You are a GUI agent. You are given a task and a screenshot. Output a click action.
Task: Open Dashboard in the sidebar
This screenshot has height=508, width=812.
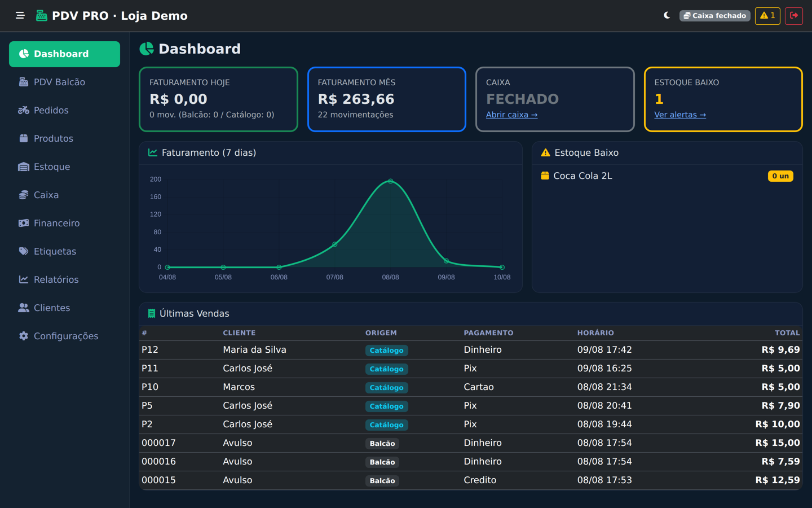[64, 54]
